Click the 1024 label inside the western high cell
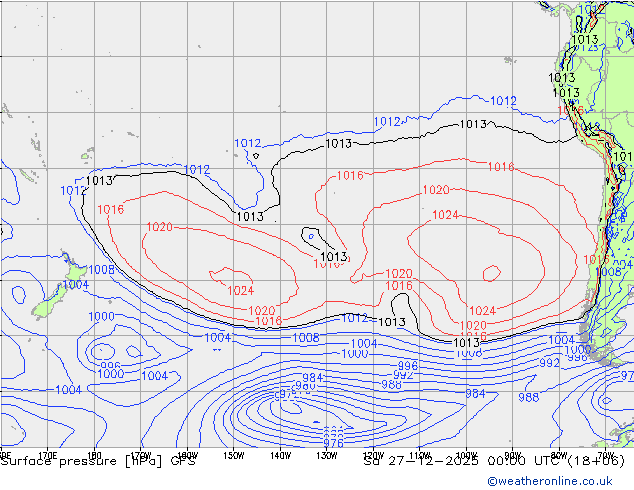This screenshot has height=490, width=634. click(x=241, y=290)
